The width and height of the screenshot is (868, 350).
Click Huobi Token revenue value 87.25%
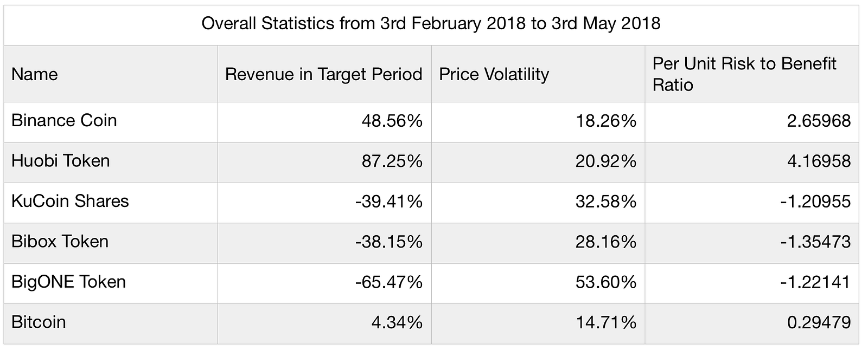392,161
